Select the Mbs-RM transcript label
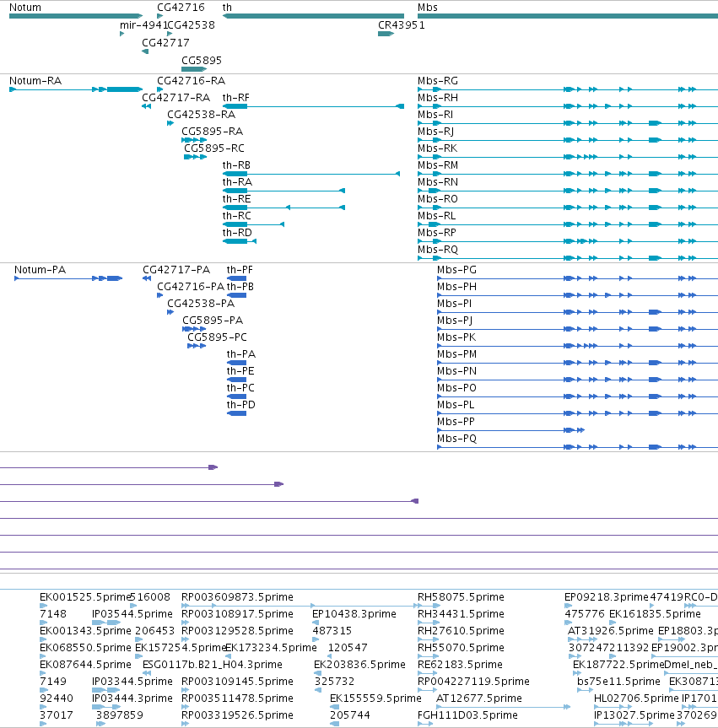This screenshot has height=728, width=718. point(438,165)
